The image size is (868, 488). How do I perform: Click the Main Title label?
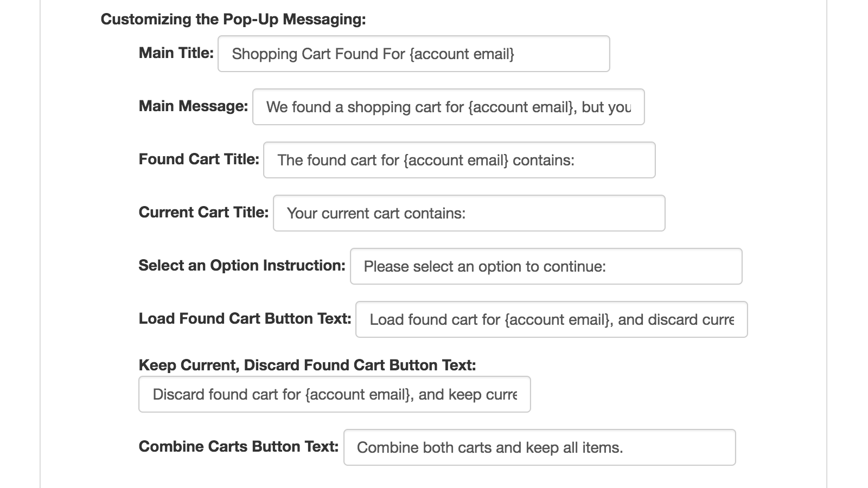coord(176,53)
